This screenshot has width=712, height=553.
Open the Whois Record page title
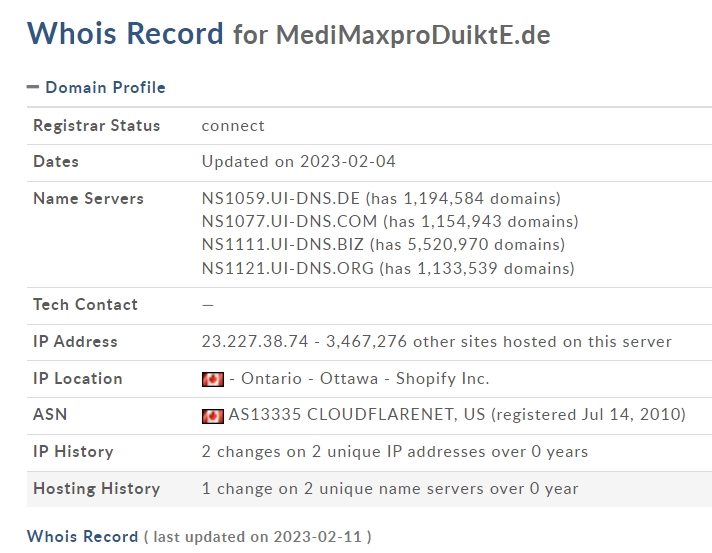click(125, 34)
